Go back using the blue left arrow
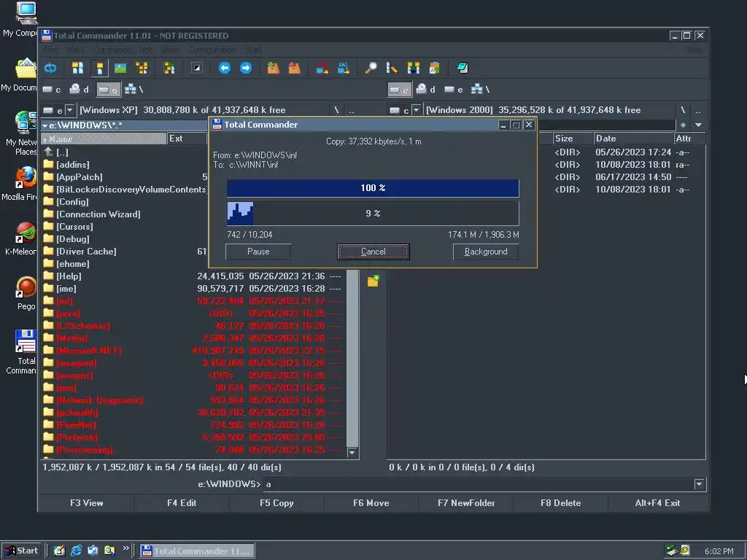This screenshot has height=560, width=747. [225, 68]
